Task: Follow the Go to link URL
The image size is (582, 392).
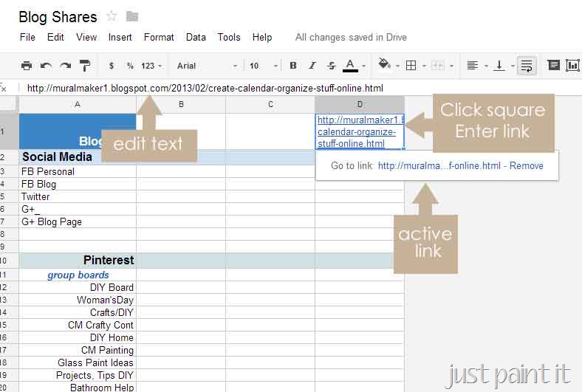Action: 439,166
